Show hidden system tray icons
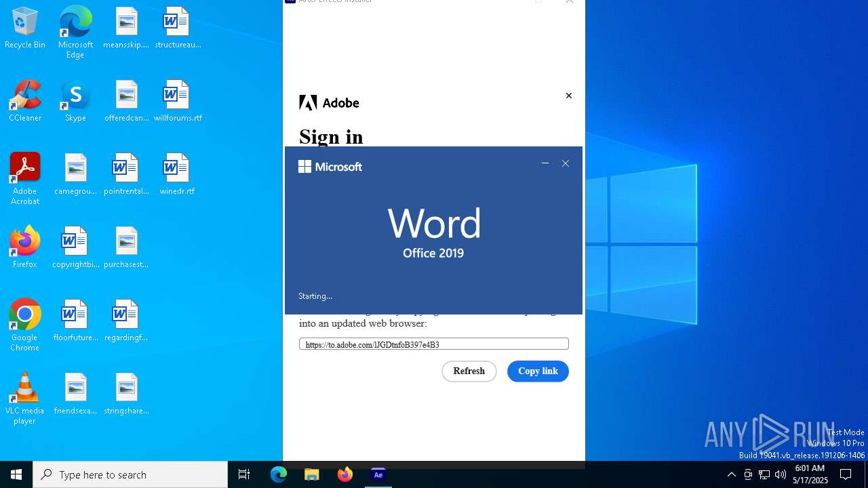This screenshot has height=488, width=868. 731,474
